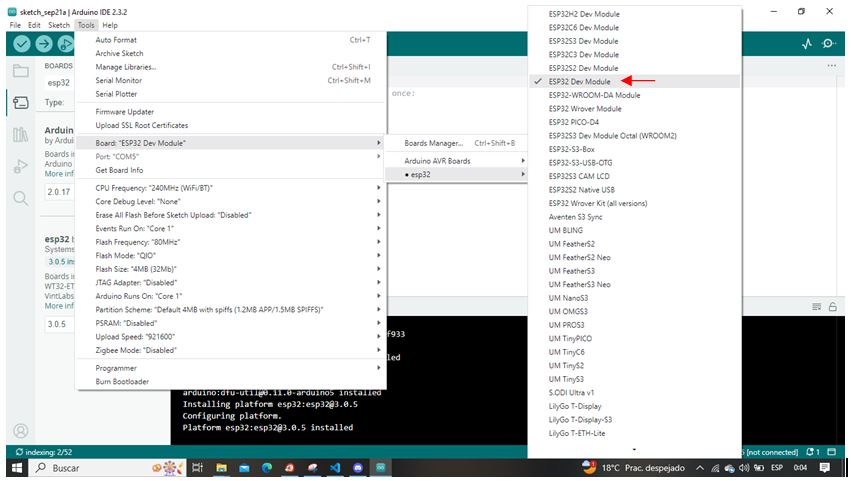This screenshot has width=851, height=481.
Task: Expand the esp32 boards submenu
Action: pos(456,174)
